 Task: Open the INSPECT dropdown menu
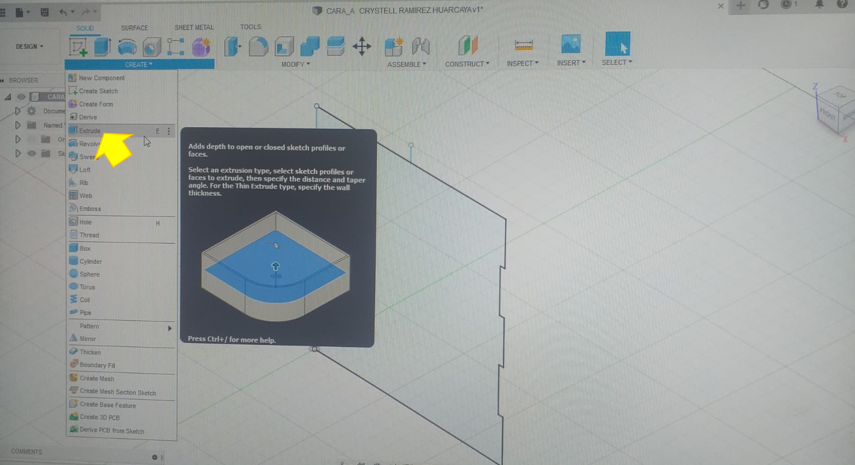pyautogui.click(x=522, y=63)
